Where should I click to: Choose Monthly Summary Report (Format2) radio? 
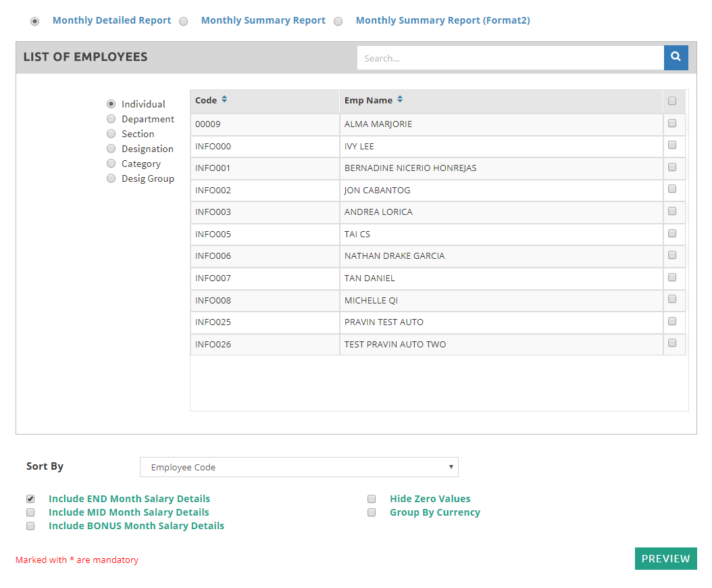[338, 22]
